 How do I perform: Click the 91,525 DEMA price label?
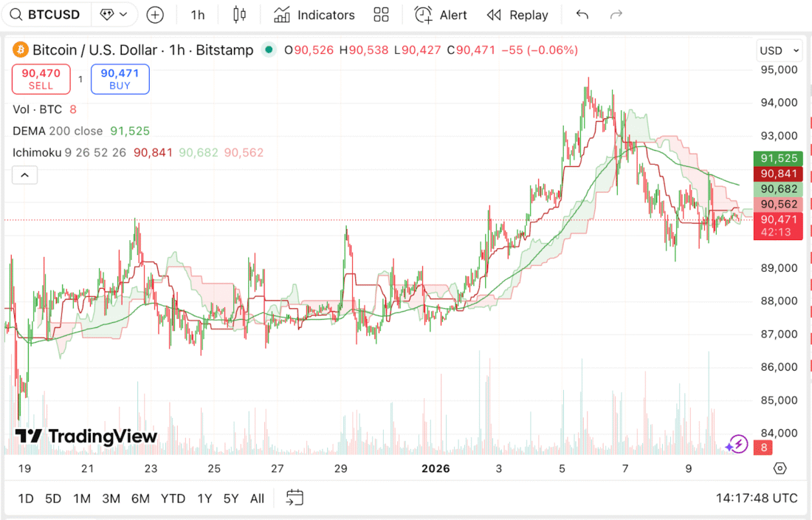click(778, 159)
